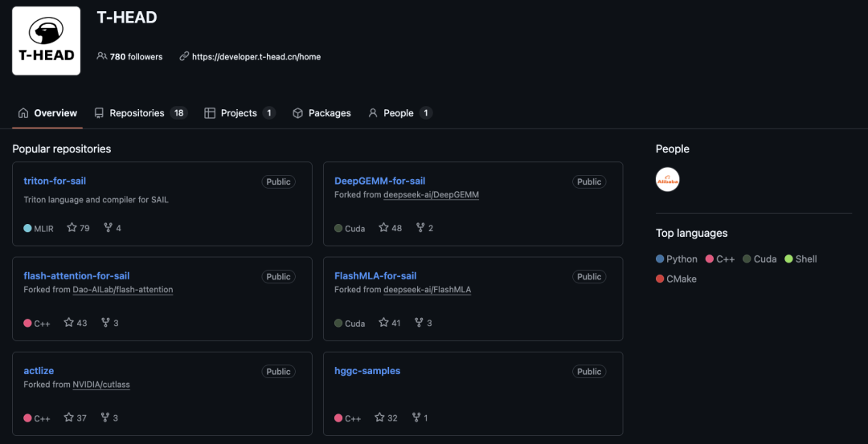Follow the NVIDIA/cutlass fork source link
Image resolution: width=868 pixels, height=444 pixels.
pyautogui.click(x=101, y=385)
